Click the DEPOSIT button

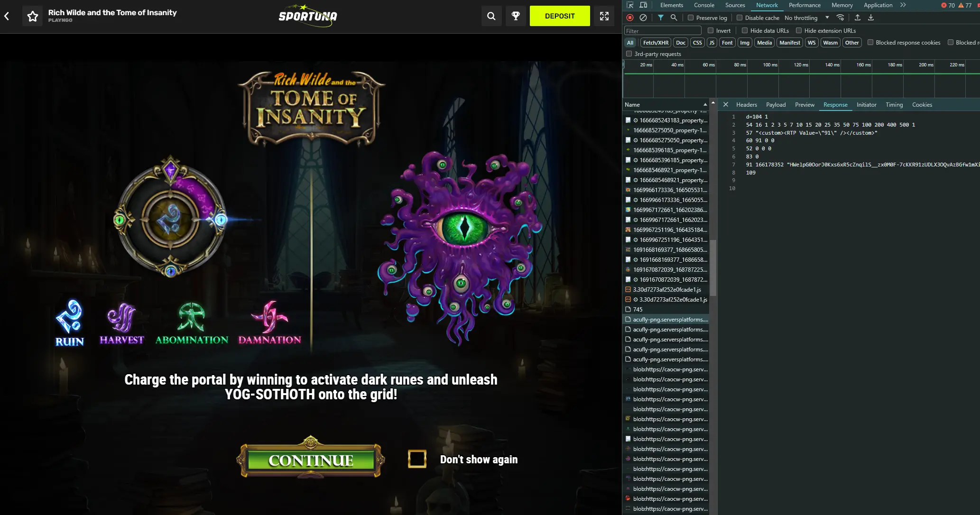point(560,16)
